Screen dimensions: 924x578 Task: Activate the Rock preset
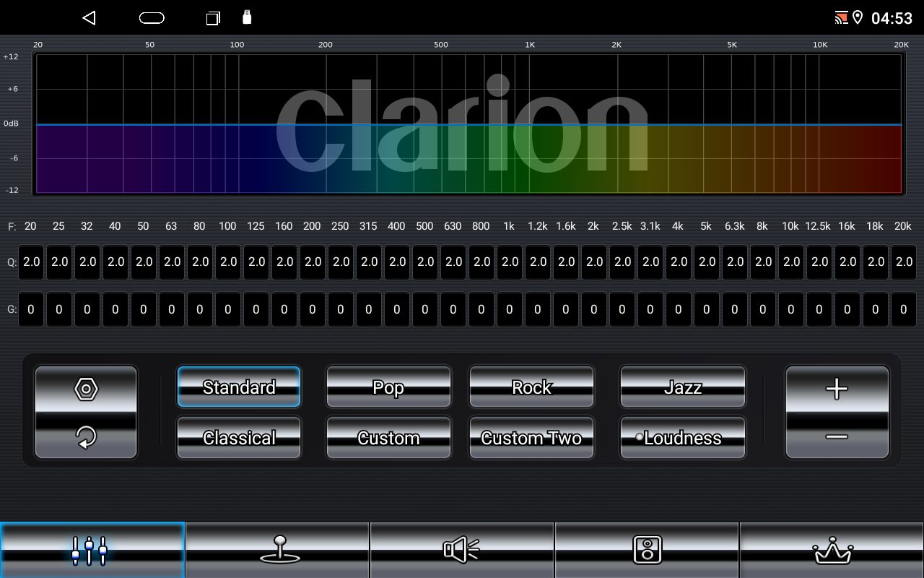tap(531, 387)
